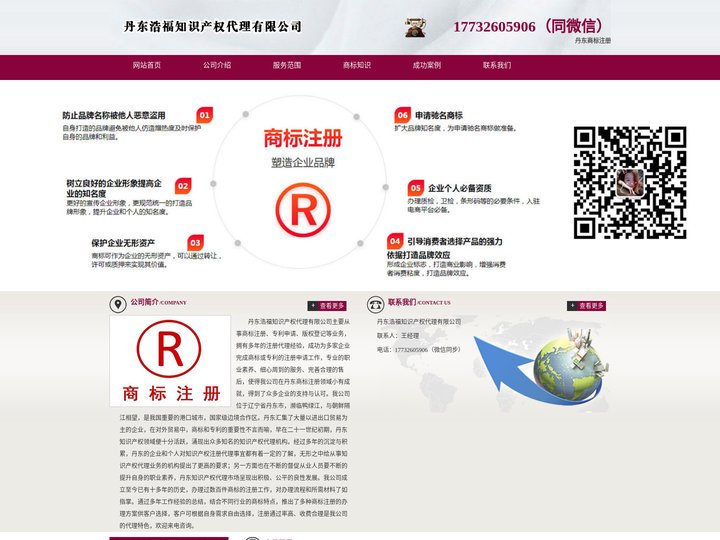Click the 联系我们 CONTACT US section title
The image size is (720, 540).
[x=419, y=302]
